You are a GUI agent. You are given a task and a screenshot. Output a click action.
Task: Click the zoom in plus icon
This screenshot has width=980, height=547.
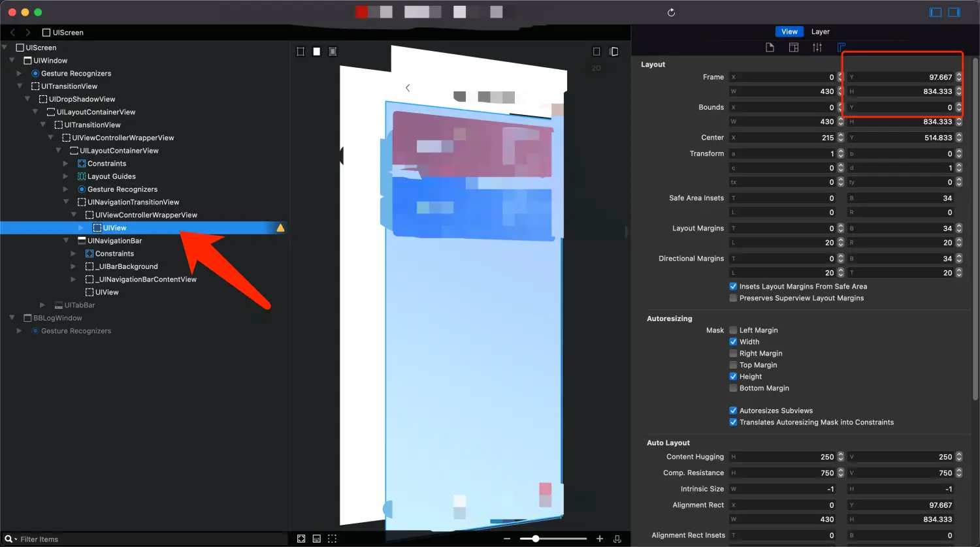point(600,539)
